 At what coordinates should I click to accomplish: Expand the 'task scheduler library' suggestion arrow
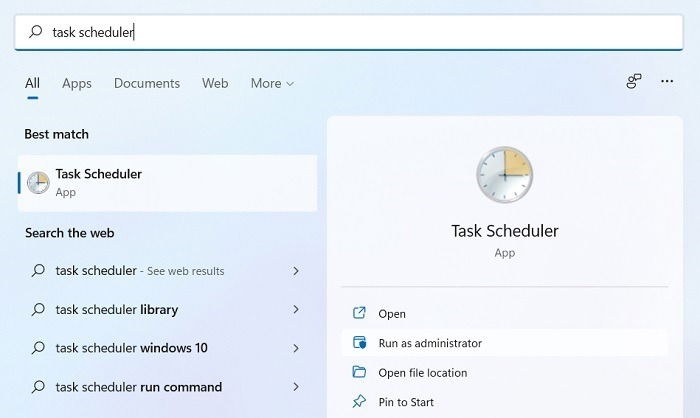[x=296, y=309]
